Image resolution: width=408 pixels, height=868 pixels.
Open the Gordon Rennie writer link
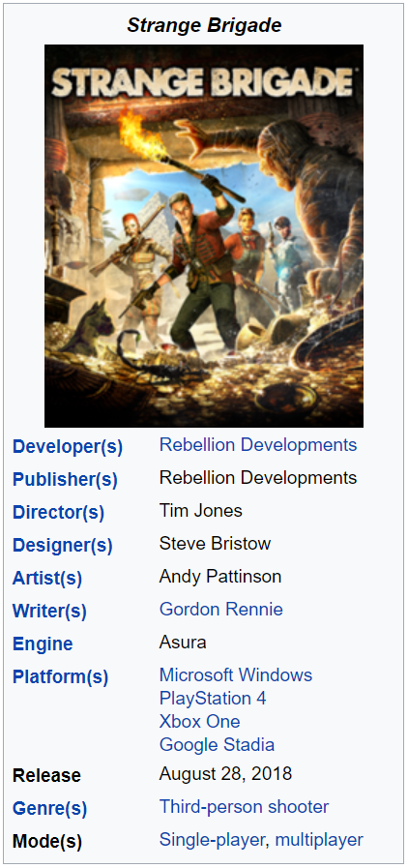pyautogui.click(x=221, y=610)
